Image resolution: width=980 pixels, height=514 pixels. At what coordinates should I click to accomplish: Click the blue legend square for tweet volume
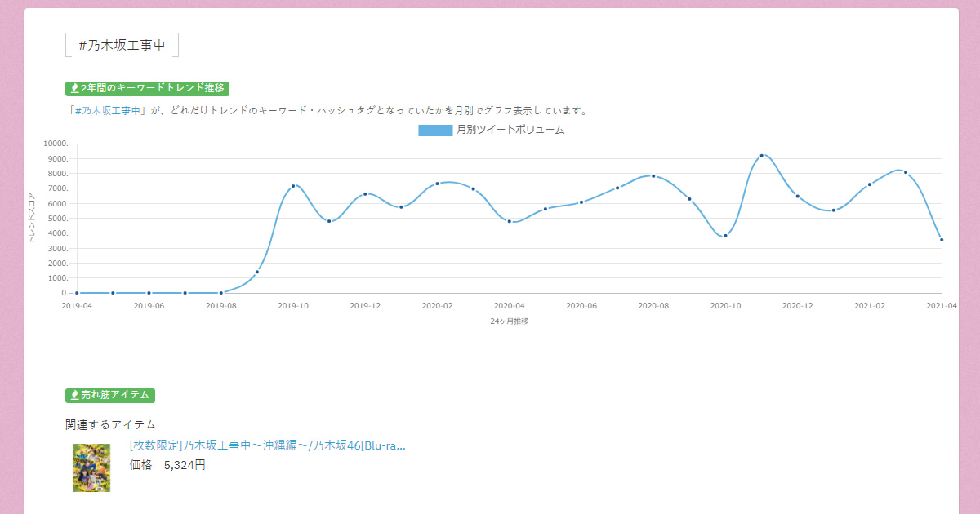point(433,131)
